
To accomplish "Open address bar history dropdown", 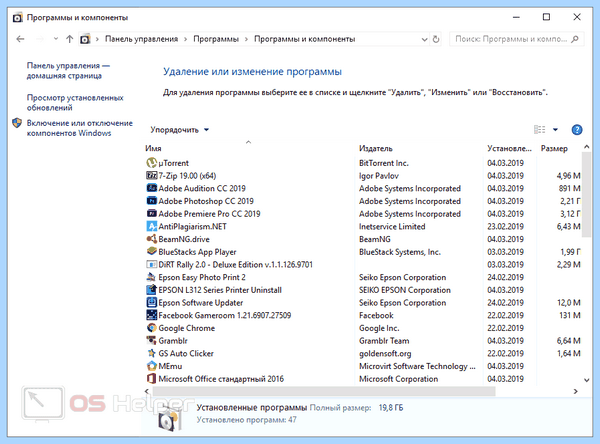I will (424, 39).
